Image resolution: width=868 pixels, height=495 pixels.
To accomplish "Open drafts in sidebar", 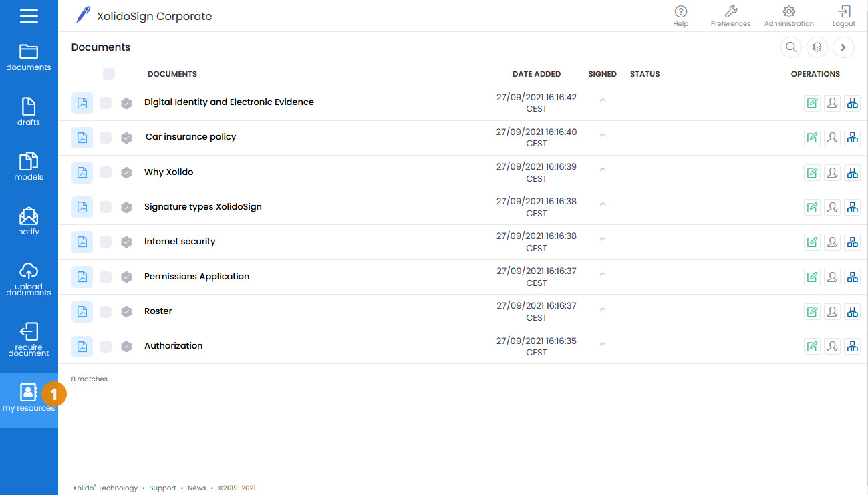I will click(29, 112).
